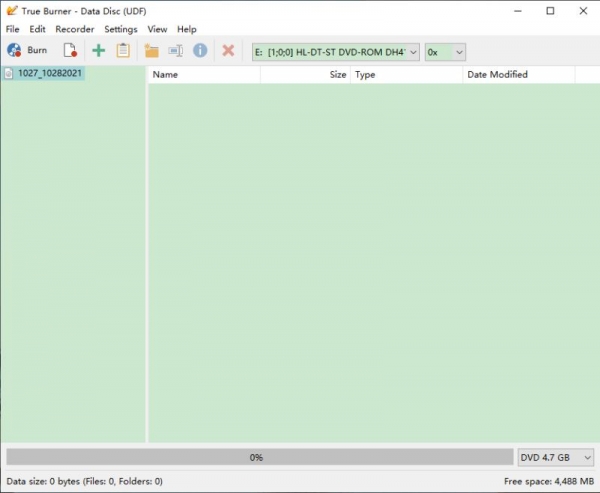Click the True Burner app icon in title bar

11,11
